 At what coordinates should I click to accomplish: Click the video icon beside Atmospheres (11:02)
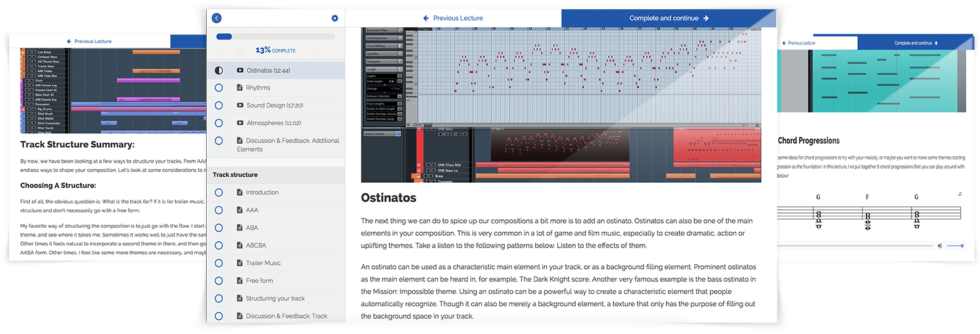(240, 123)
